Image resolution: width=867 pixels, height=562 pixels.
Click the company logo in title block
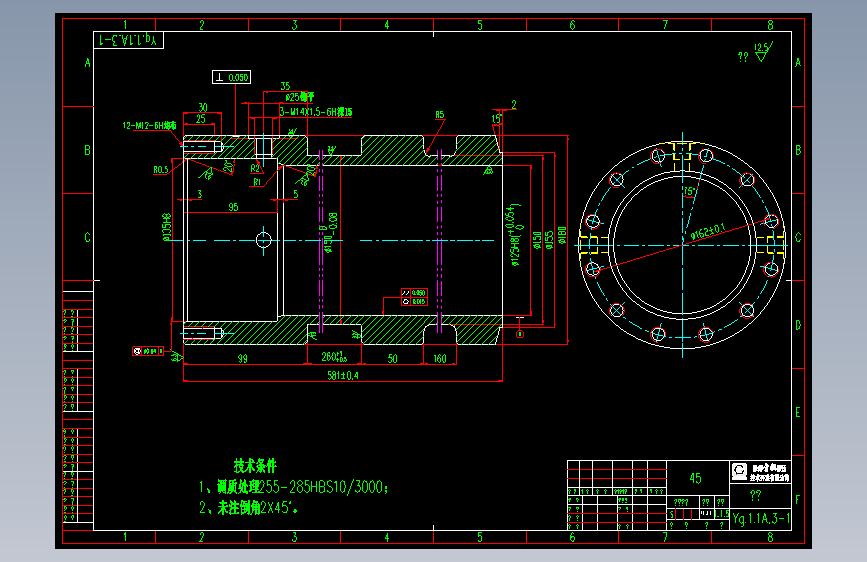[739, 472]
